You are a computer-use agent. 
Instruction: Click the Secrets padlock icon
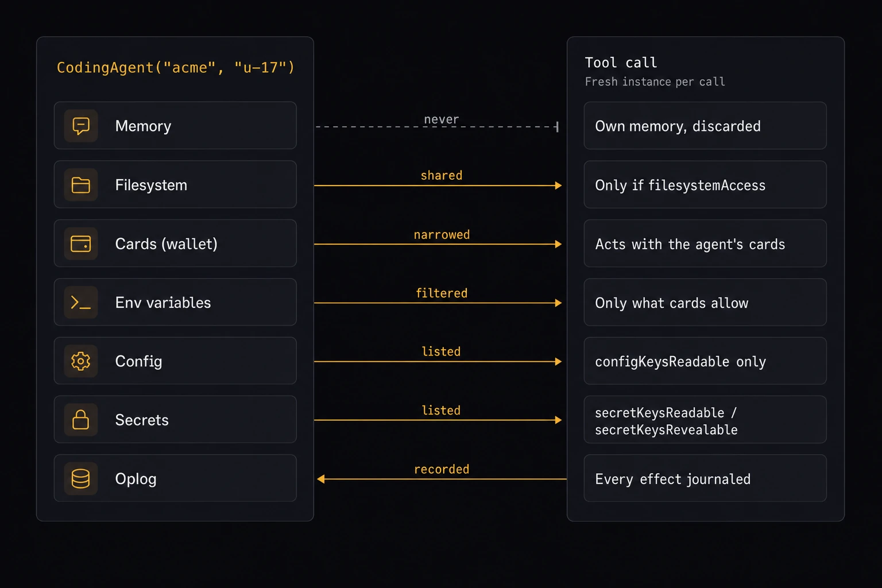click(x=81, y=420)
